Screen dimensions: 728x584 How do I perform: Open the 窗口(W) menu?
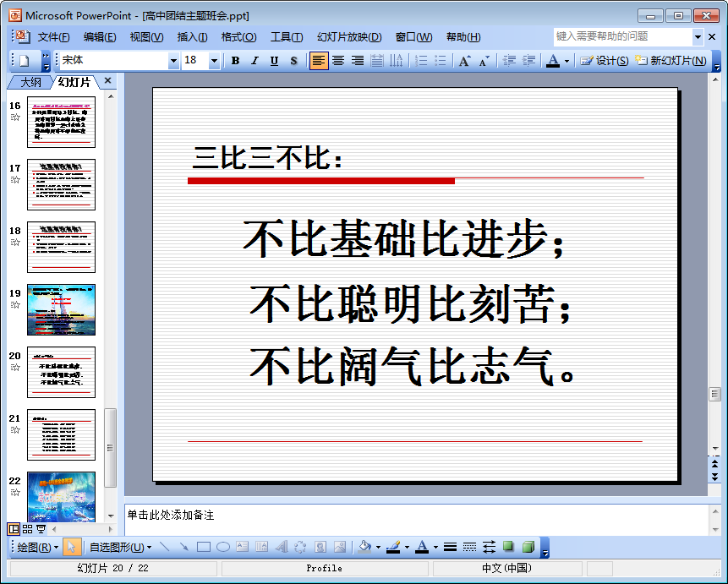click(413, 37)
